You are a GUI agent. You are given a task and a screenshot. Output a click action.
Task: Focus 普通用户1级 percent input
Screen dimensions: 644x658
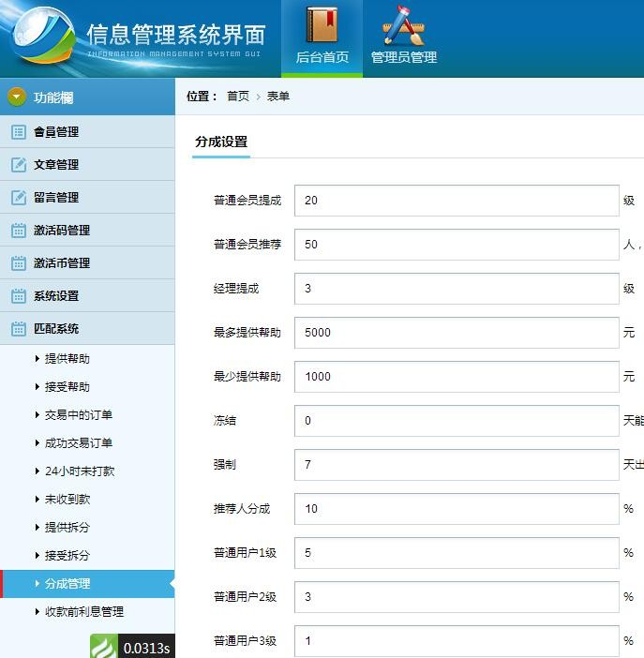457,553
